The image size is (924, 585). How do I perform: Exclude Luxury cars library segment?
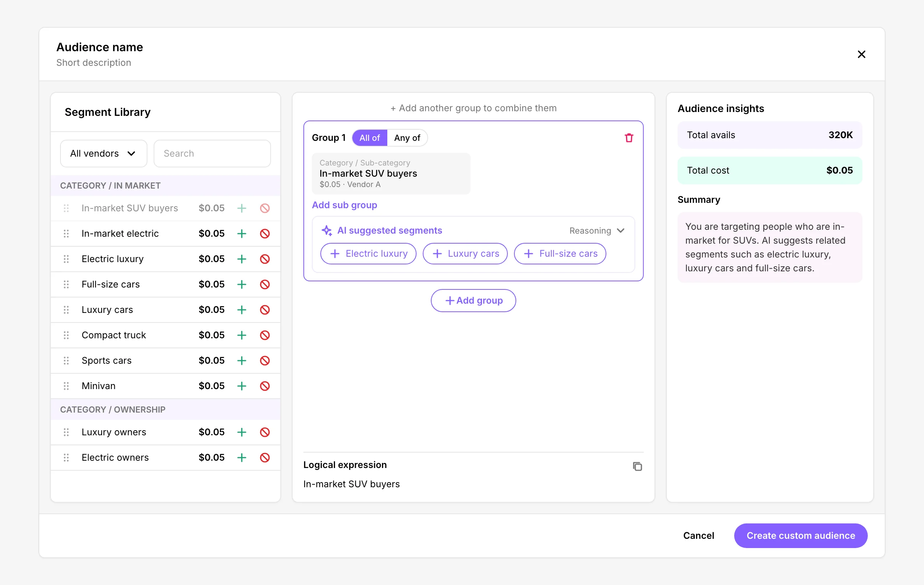point(265,310)
